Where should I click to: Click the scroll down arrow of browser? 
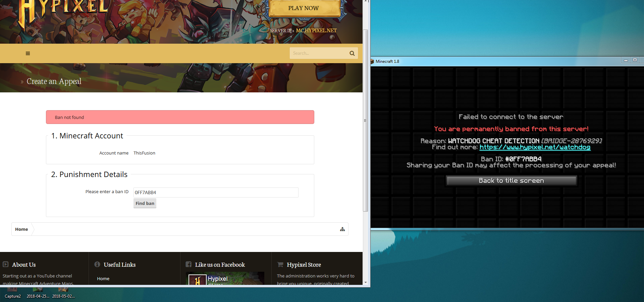pos(366,283)
